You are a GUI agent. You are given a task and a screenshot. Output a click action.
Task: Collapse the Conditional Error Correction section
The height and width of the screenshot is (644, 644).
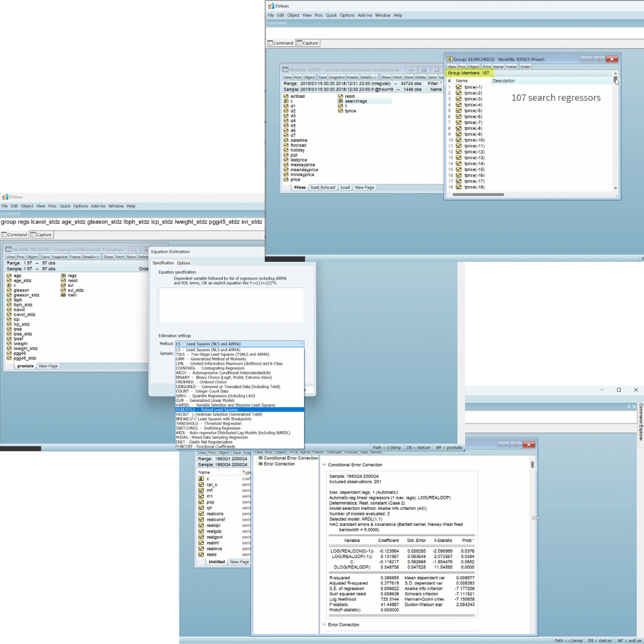pyautogui.click(x=324, y=465)
